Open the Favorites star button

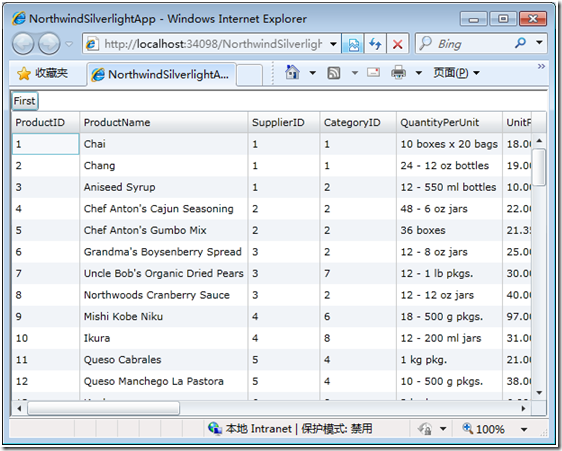(43, 73)
